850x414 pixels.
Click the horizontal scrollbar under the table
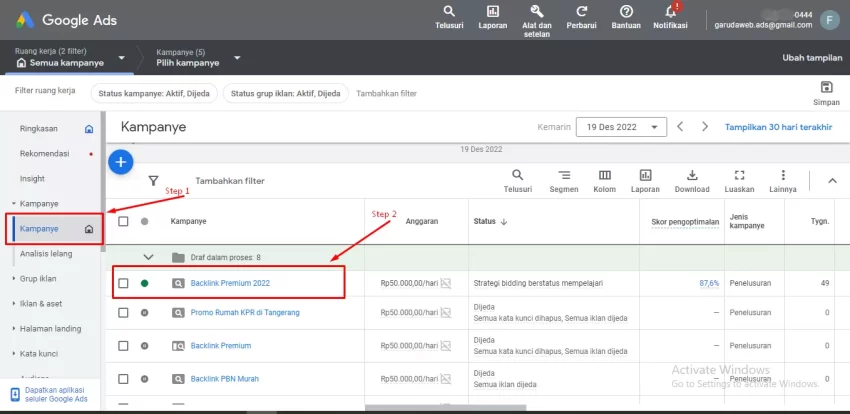tap(445, 407)
